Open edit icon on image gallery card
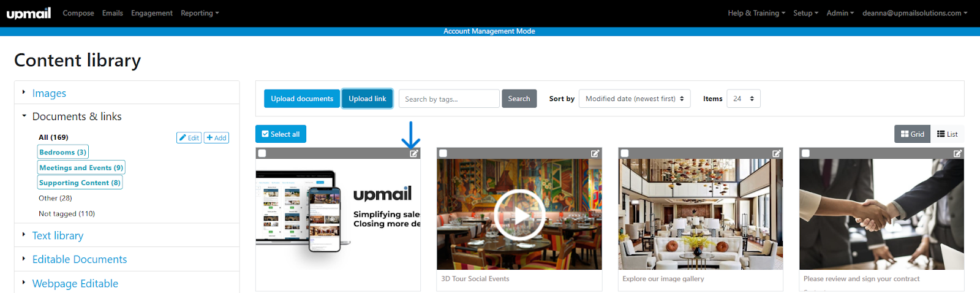 coord(776,153)
